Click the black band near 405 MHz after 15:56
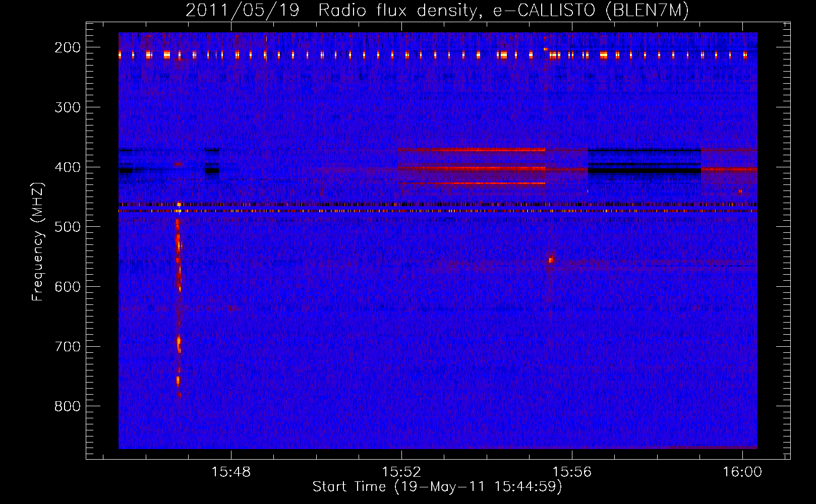 click(x=645, y=171)
